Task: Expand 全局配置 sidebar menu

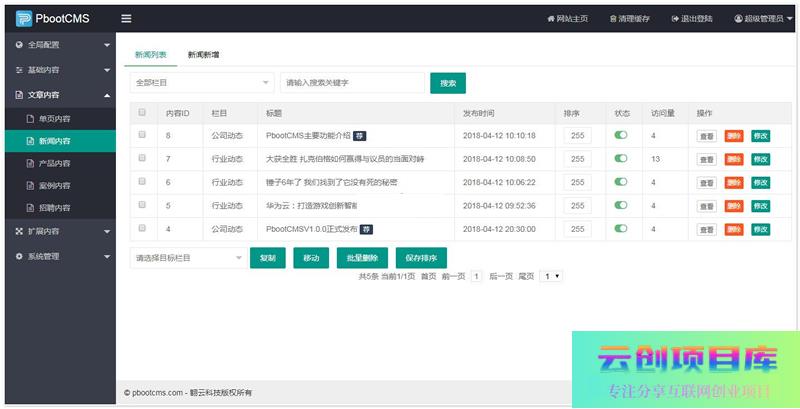Action: coord(60,45)
